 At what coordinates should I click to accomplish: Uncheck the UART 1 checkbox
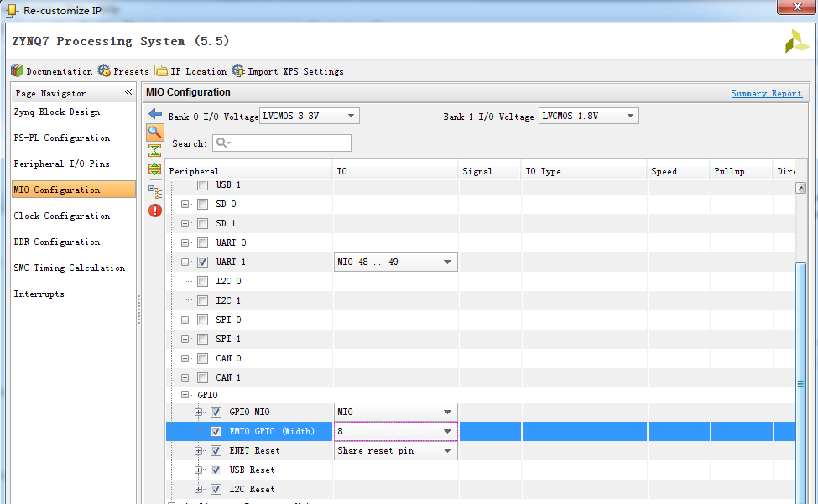click(202, 262)
